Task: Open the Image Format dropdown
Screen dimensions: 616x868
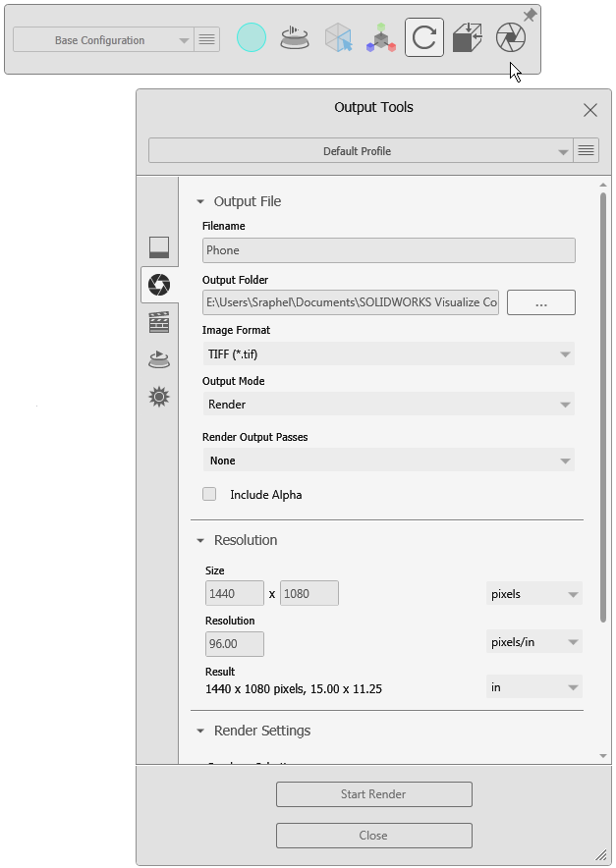Action: pyautogui.click(x=388, y=353)
